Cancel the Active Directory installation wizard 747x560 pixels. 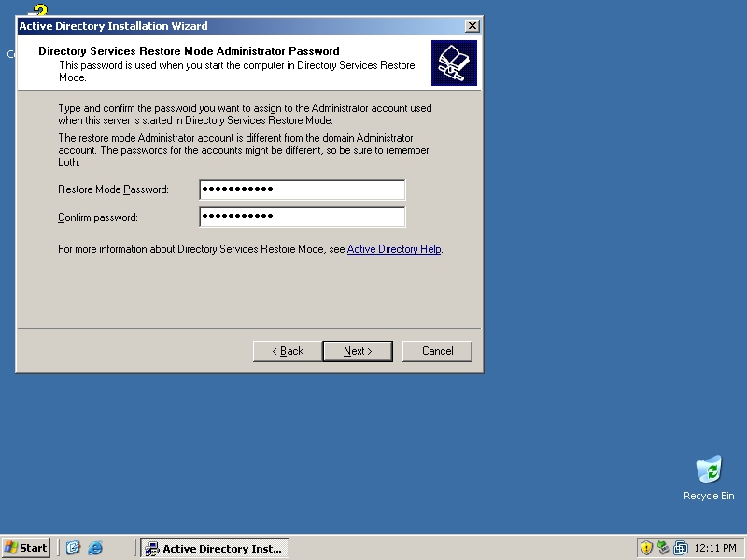point(437,351)
